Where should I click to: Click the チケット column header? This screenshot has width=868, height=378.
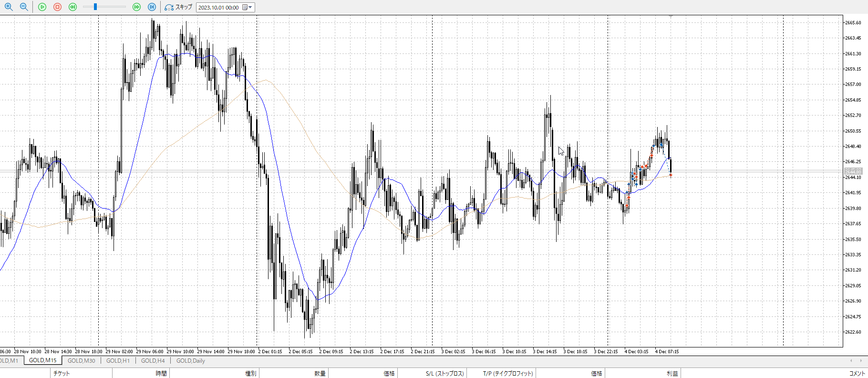pyautogui.click(x=62, y=373)
